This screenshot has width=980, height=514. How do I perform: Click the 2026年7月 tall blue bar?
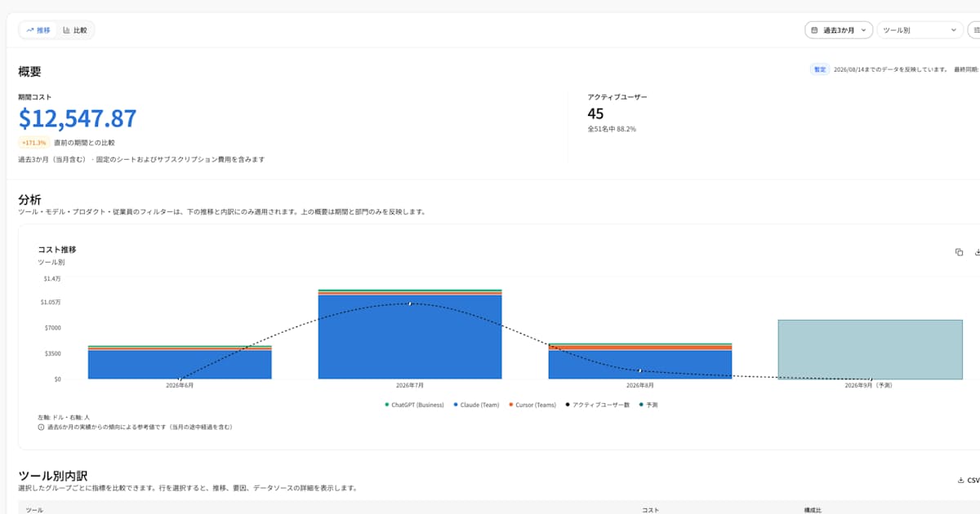(410, 337)
